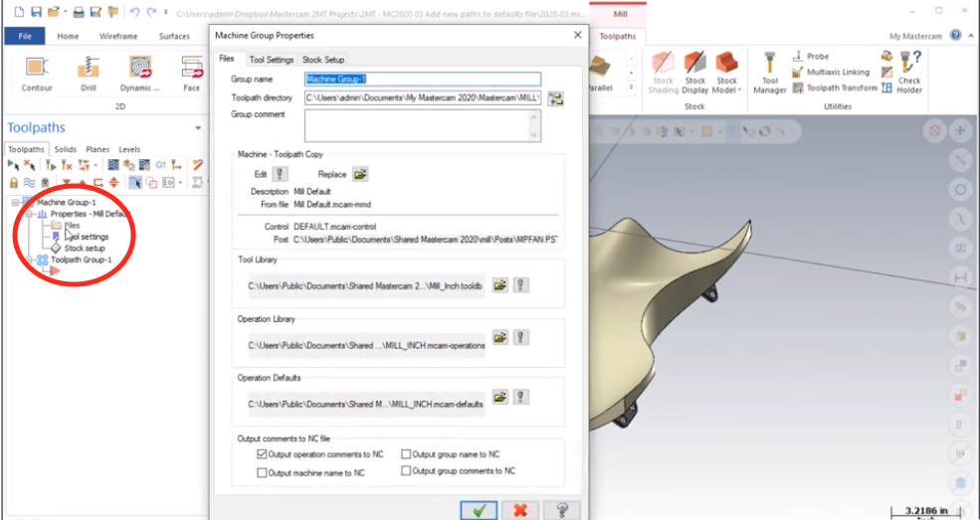Enable Output group name to NC
Viewport: 980px width, 520px height.
click(406, 453)
